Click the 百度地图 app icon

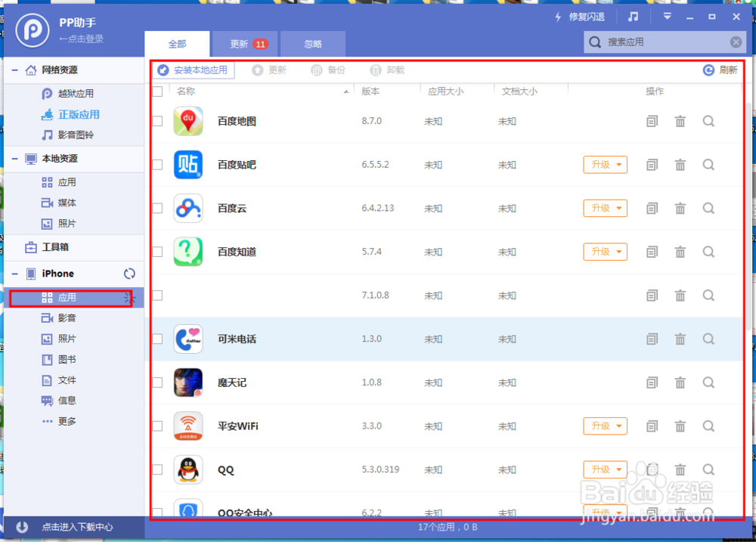coord(188,122)
